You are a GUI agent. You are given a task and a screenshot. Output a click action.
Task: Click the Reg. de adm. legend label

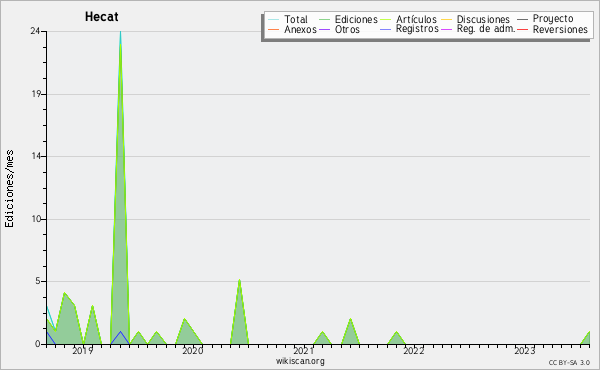click(486, 29)
